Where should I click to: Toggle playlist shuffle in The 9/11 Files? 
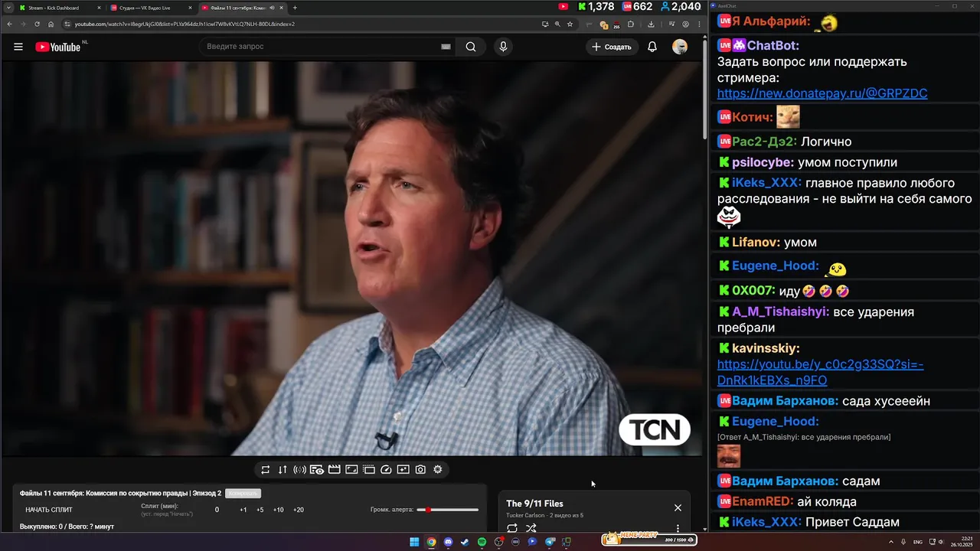point(531,528)
